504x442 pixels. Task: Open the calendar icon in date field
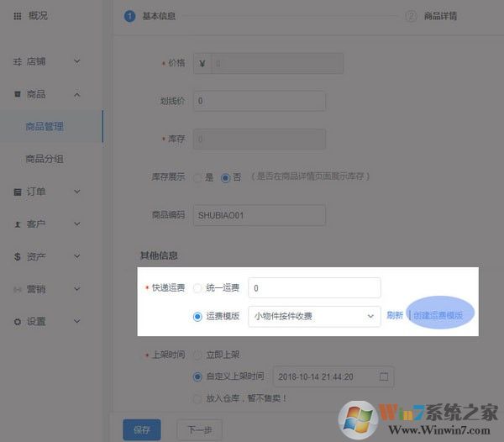(x=384, y=376)
